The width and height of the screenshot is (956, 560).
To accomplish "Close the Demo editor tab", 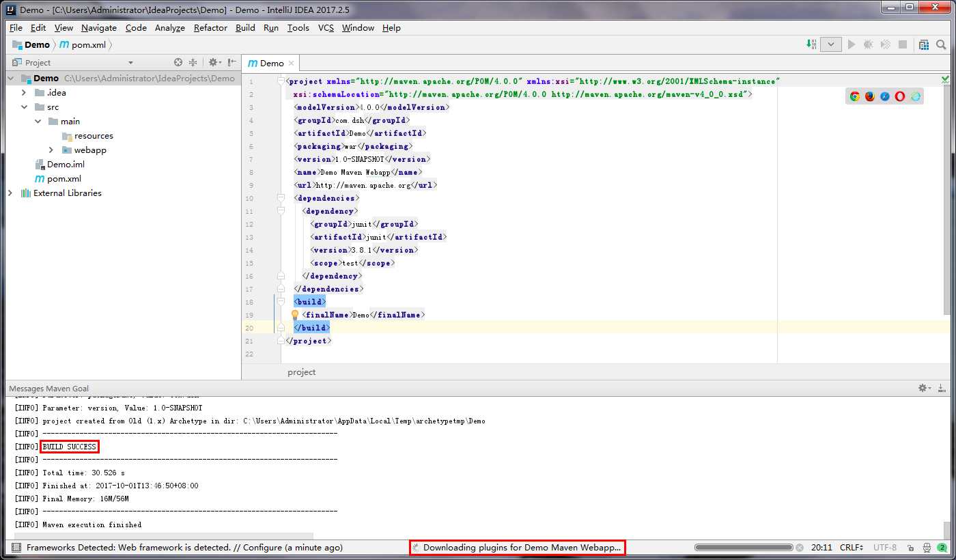I will (x=292, y=63).
